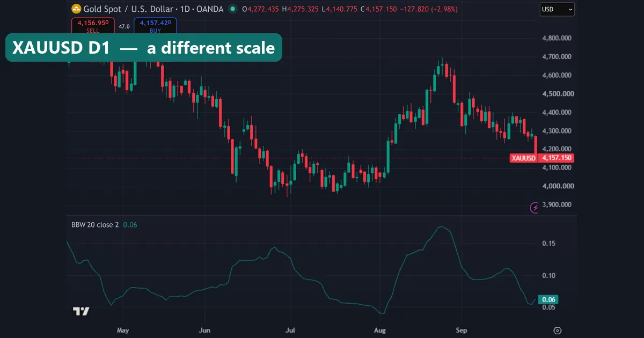Click the SELL 4,156.95 button
This screenshot has height=338, width=644.
[x=93, y=26]
